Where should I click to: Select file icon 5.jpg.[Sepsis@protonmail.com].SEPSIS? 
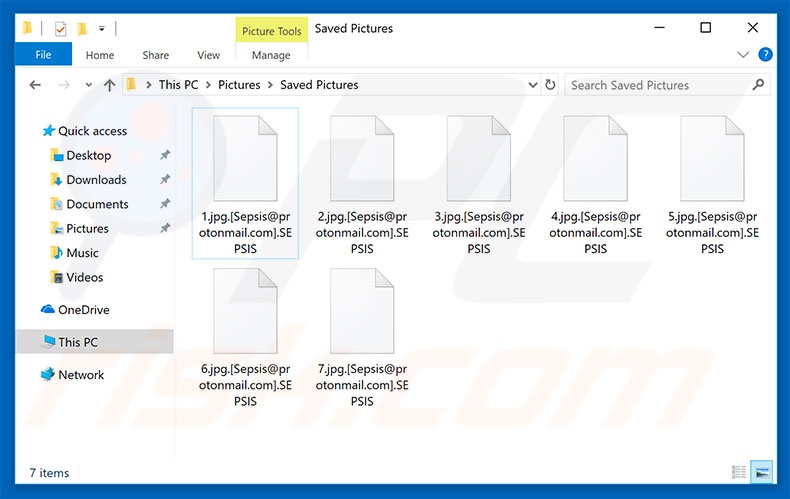pyautogui.click(x=712, y=159)
